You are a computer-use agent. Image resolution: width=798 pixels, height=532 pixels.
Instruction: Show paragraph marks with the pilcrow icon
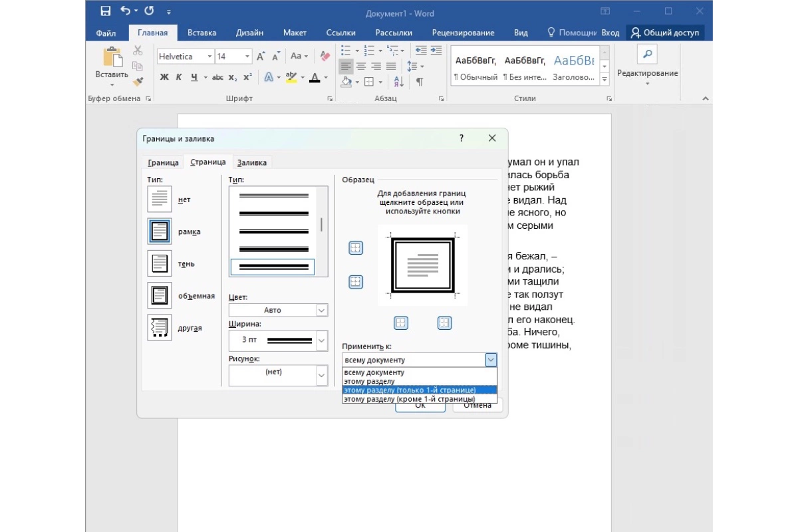(x=420, y=82)
